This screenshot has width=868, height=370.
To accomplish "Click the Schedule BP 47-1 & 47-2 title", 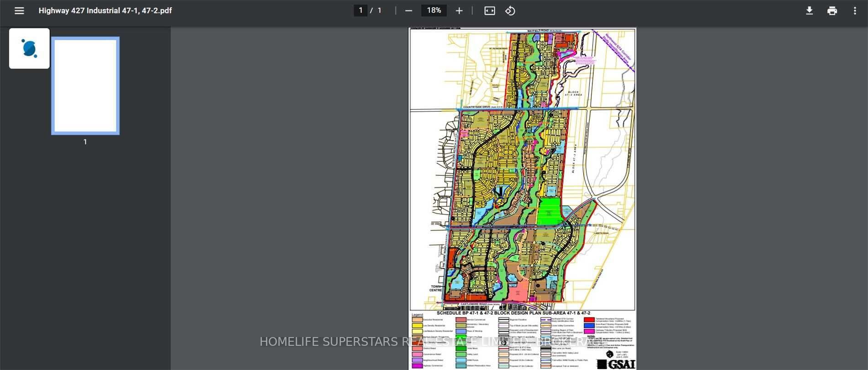I will coord(513,313).
